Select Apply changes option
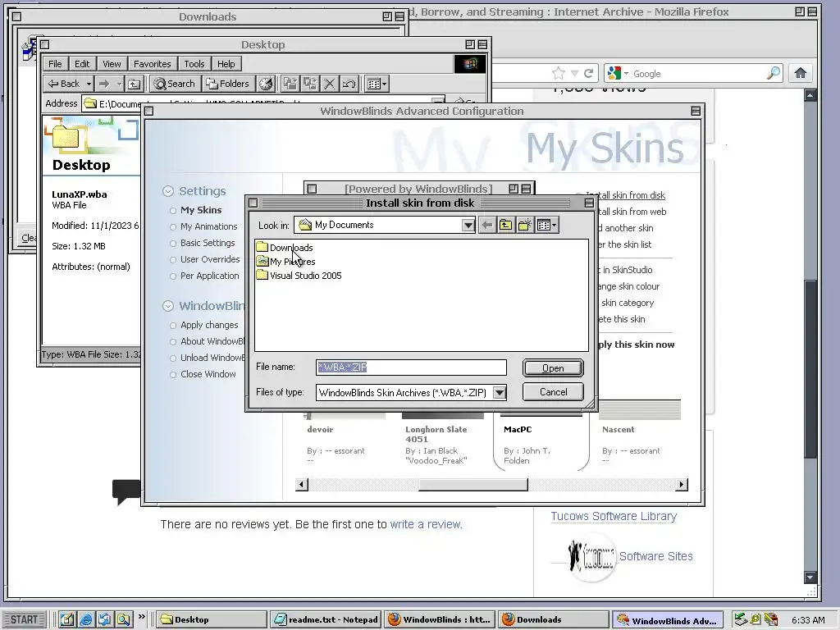The image size is (840, 630). click(x=209, y=325)
